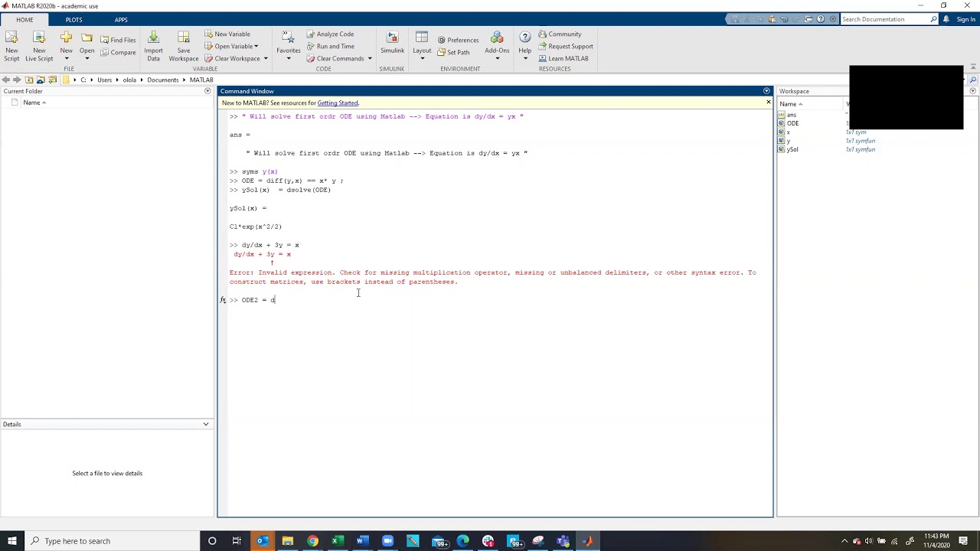Select workspace variable ySol

coord(792,149)
